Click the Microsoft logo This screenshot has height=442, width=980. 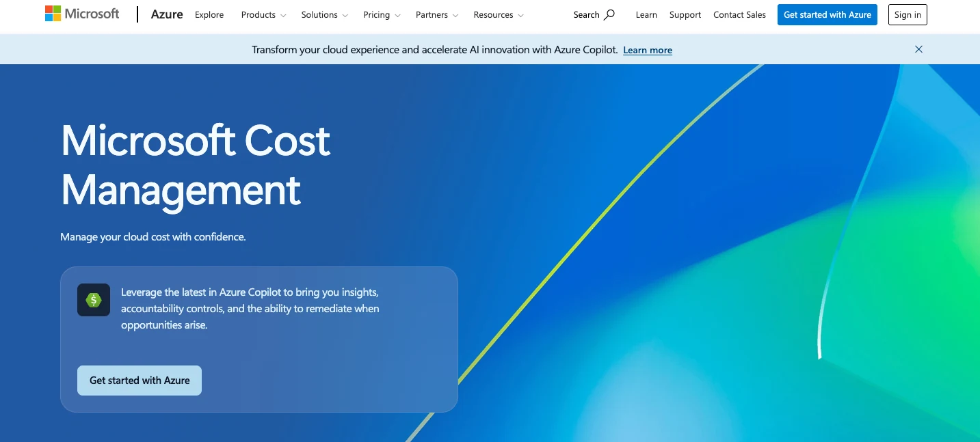(82, 14)
